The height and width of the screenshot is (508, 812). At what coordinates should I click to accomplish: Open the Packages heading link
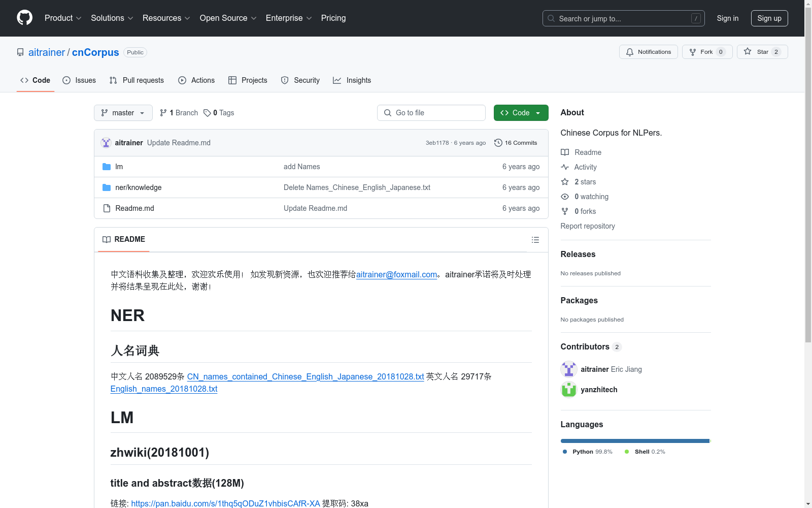[x=579, y=300]
